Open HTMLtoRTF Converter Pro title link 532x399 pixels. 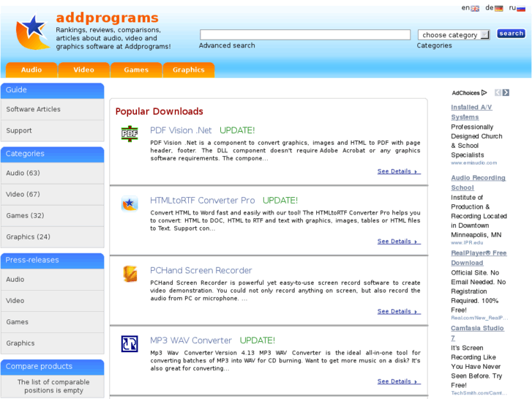[x=202, y=201]
